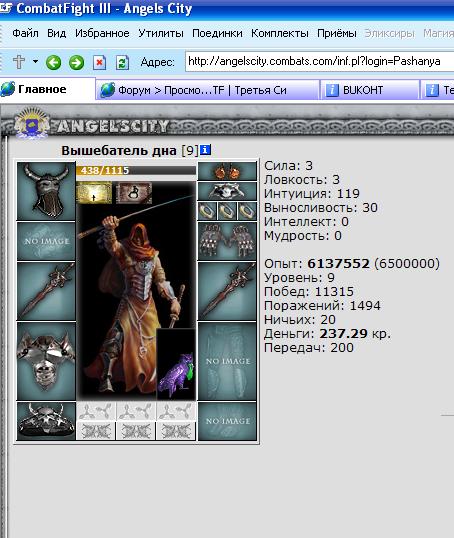Select the orange earrings slot
The height and width of the screenshot is (538, 454).
click(x=227, y=171)
